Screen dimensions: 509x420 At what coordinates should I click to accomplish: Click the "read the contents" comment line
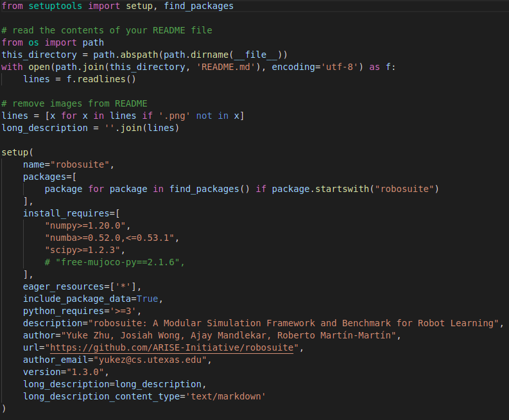107,30
